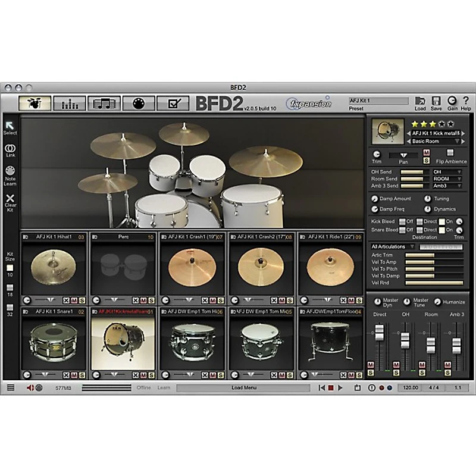Image resolution: width=476 pixels, height=476 pixels.
Task: Click the audio panic speaker icon
Action: pyautogui.click(x=30, y=388)
